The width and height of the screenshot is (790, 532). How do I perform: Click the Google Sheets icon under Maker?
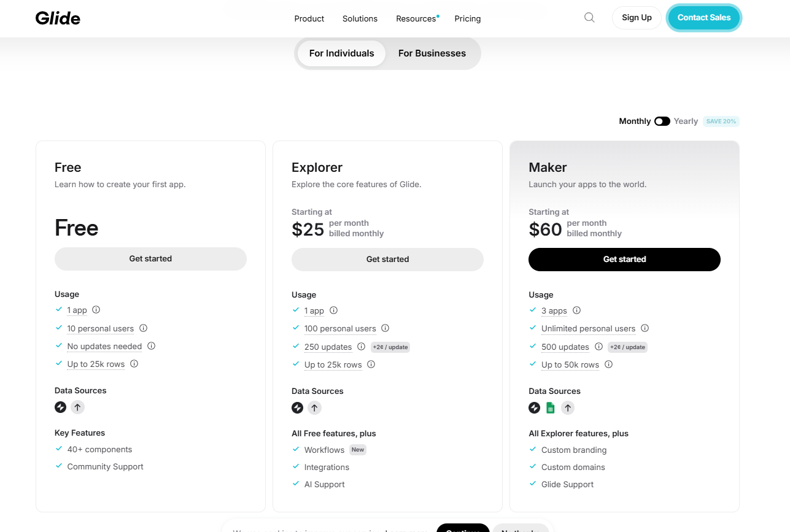(x=551, y=407)
